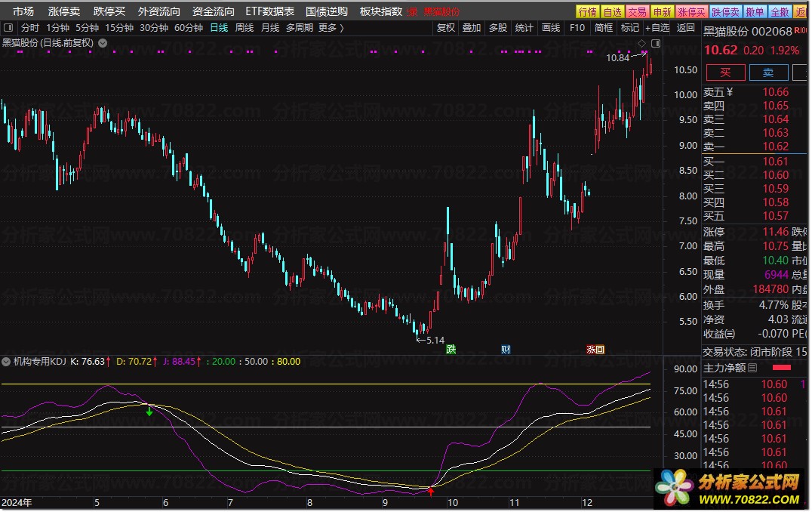Click the 标记 mark toolbar item
The height and width of the screenshot is (512, 812).
pos(629,27)
